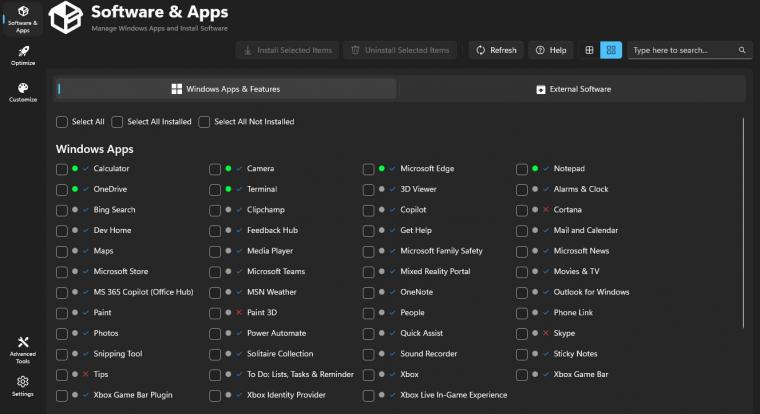Viewport: 760px width, 414px height.
Task: Select the Dev Home label
Action: tap(112, 230)
